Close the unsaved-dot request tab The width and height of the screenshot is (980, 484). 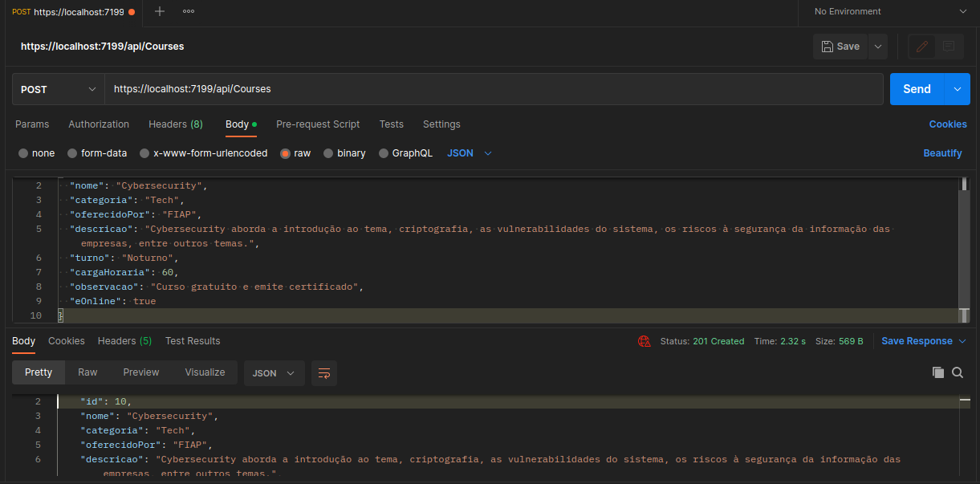132,12
